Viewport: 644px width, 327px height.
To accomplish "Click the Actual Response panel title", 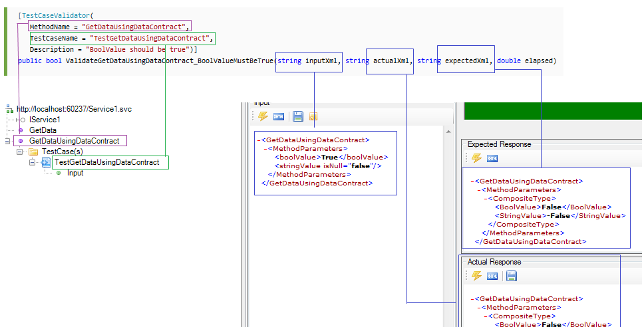I will pos(494,262).
